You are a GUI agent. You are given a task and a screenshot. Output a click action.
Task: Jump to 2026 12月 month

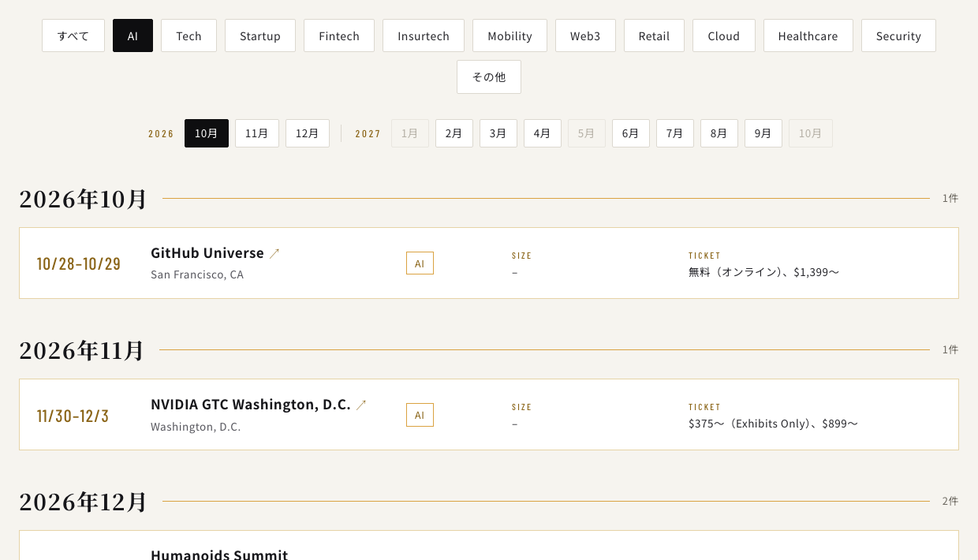[308, 133]
